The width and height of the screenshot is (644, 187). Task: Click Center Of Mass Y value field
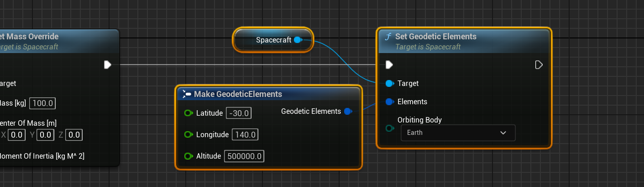45,135
